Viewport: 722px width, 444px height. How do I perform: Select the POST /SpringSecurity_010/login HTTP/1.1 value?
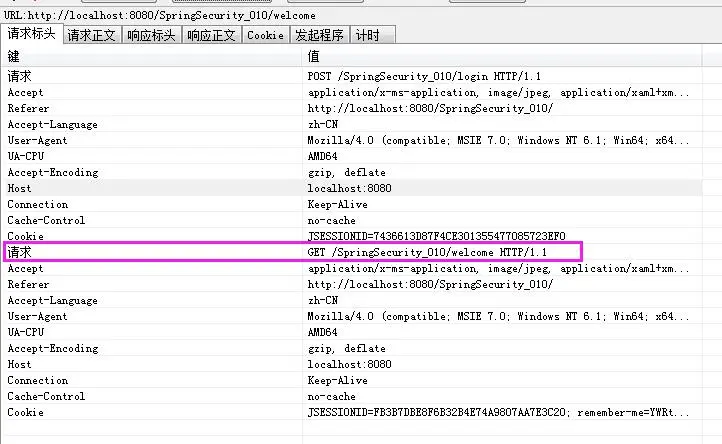pos(424,76)
